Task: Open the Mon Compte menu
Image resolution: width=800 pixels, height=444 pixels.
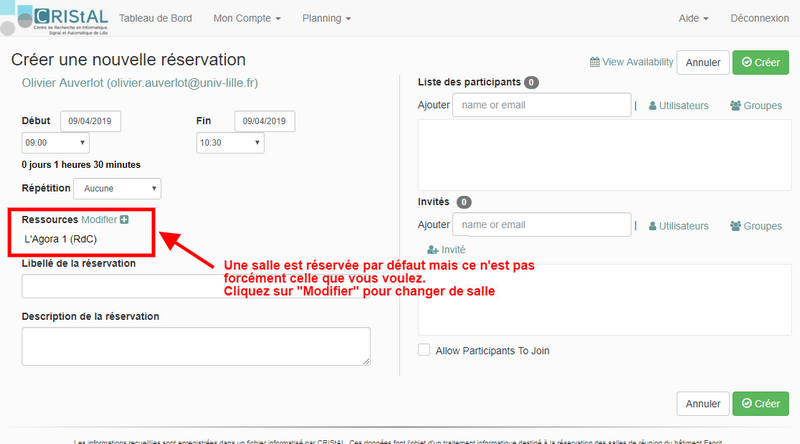Action: [247, 18]
